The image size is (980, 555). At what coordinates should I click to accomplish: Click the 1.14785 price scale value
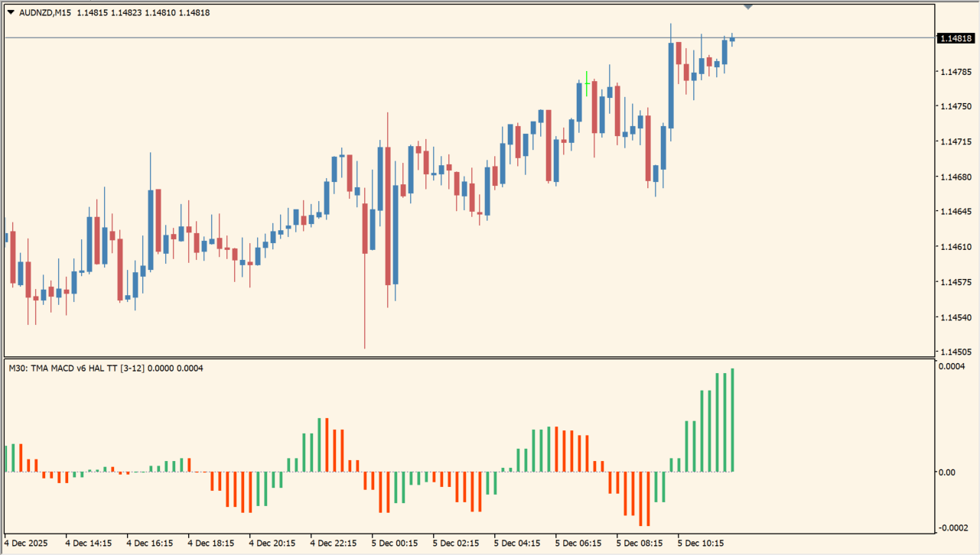click(956, 72)
